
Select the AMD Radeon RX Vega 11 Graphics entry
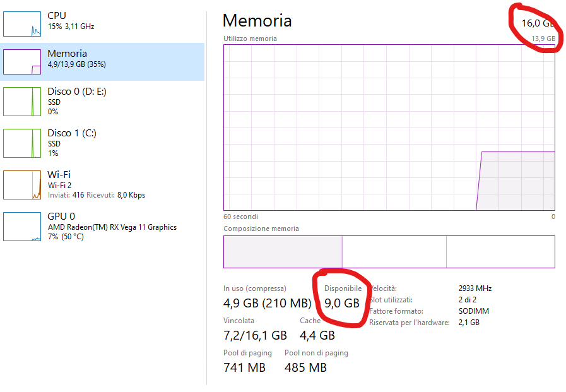click(x=102, y=226)
